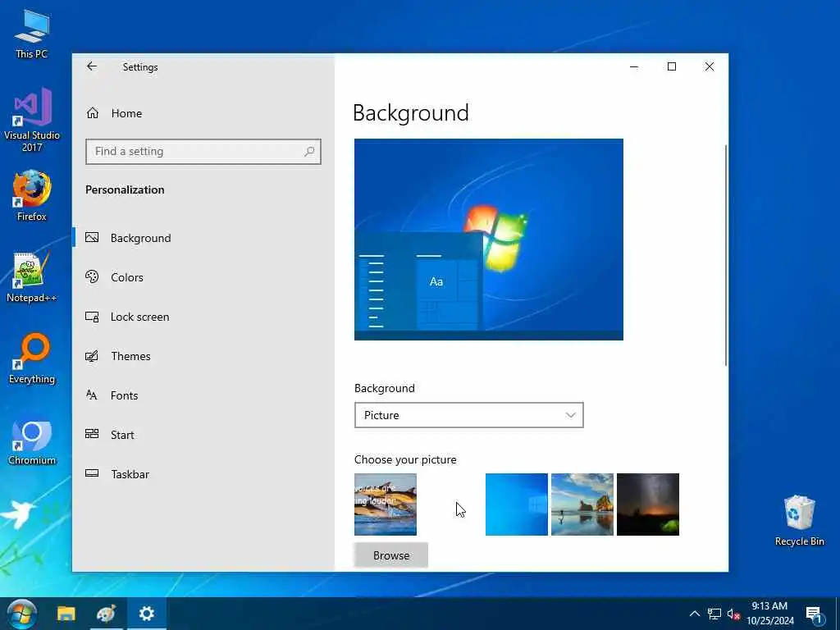Screen dimensions: 840x630
Task: Open This PC desktop icon
Action: click(32, 34)
